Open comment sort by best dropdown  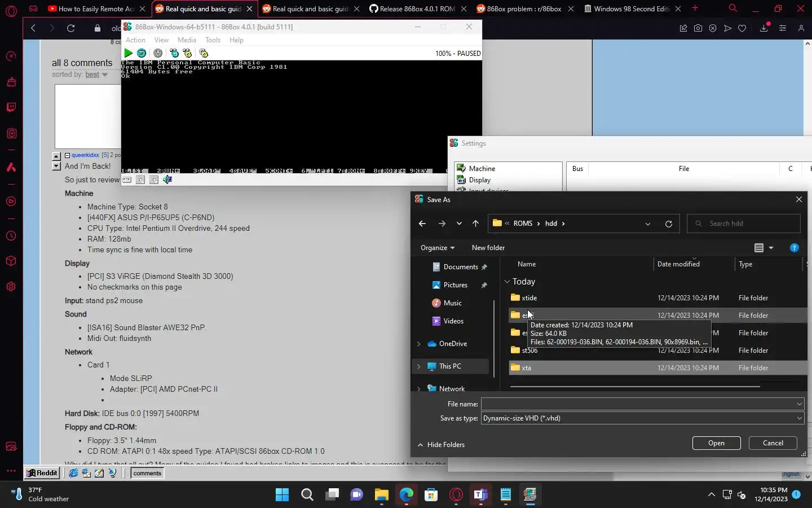tap(96, 75)
